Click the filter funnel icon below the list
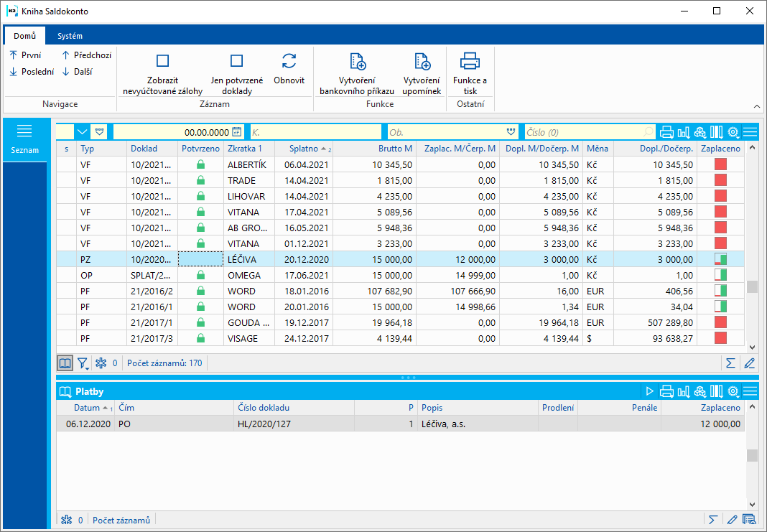The width and height of the screenshot is (767, 532). (83, 363)
